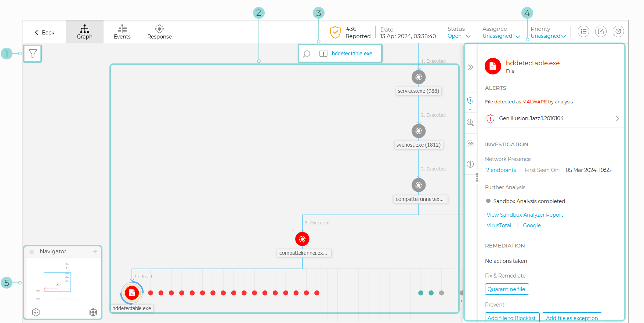Click the Sandbox Analysis completed status

click(525, 201)
